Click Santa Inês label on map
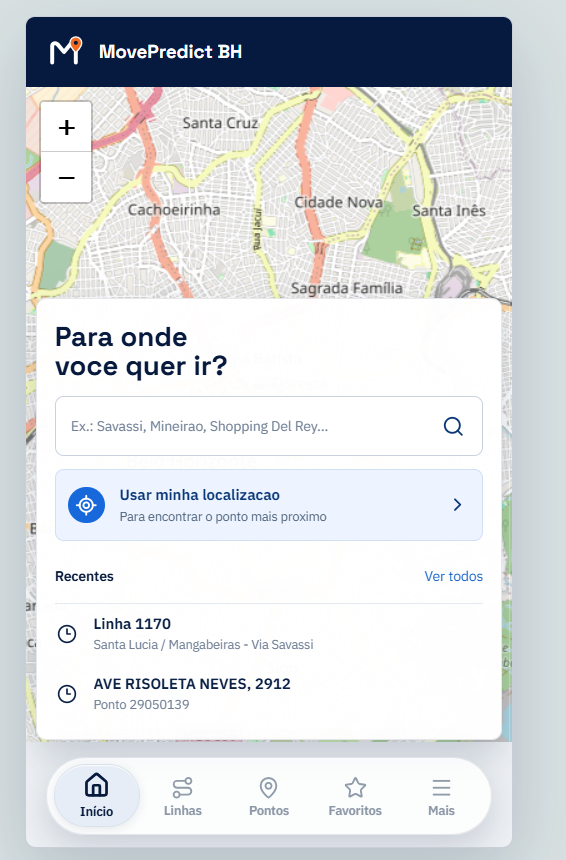 pos(449,211)
